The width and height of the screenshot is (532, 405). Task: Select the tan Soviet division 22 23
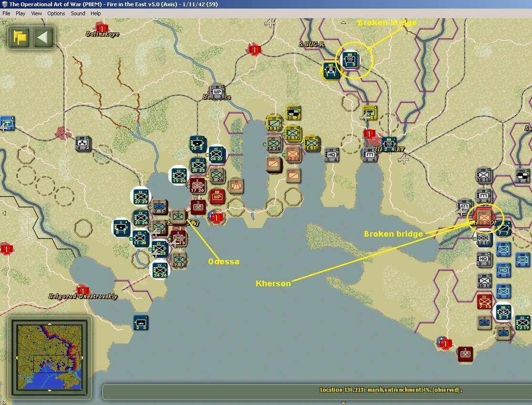point(293,155)
